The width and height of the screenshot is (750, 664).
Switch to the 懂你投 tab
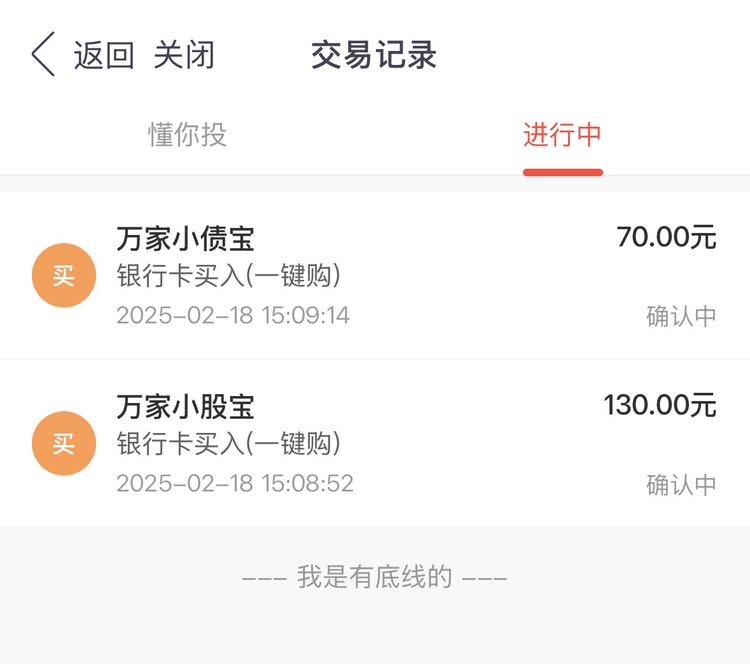(187, 134)
